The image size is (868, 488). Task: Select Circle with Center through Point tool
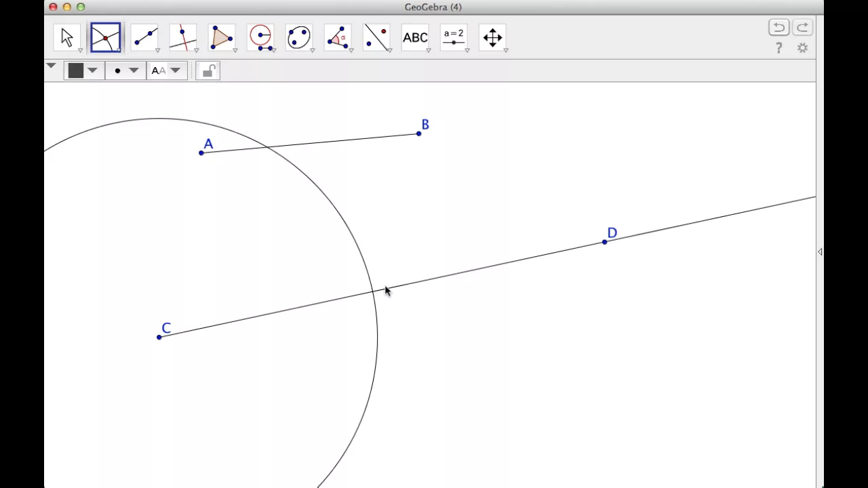click(260, 37)
